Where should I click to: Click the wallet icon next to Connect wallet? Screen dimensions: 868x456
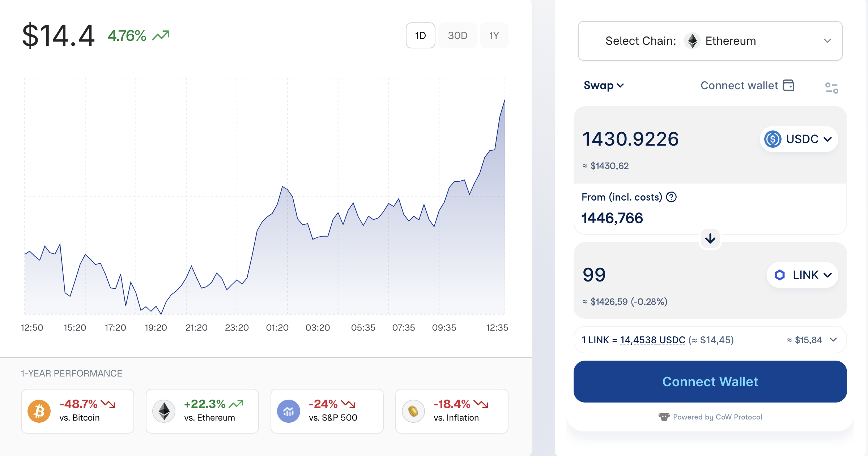coord(790,85)
